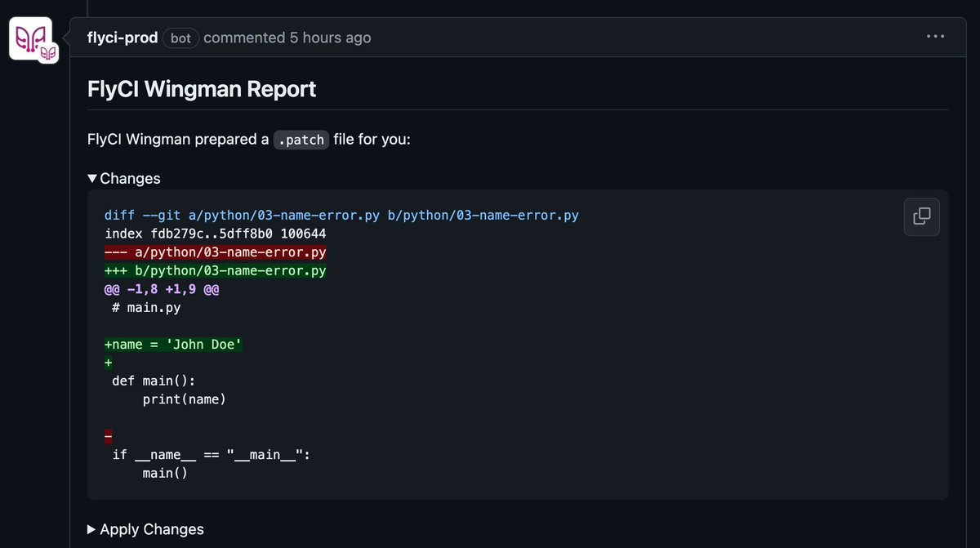Click the added "+name = 'John Doe'" line

(x=173, y=345)
